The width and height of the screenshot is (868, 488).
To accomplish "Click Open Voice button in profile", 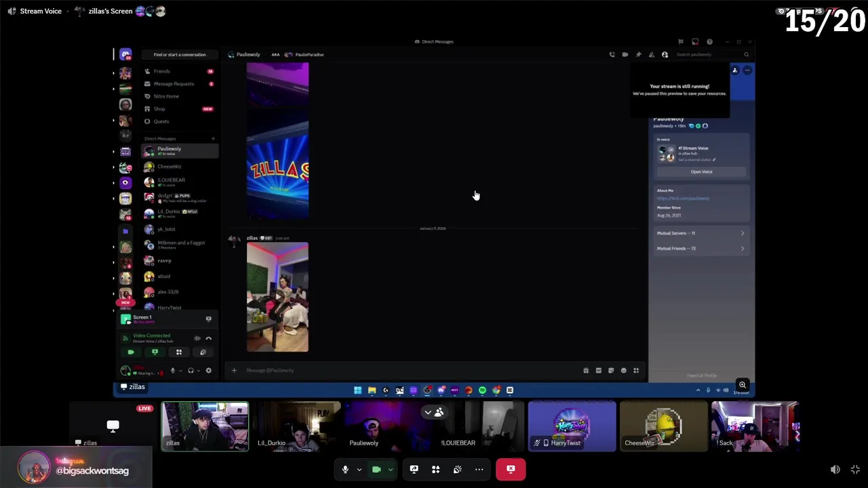I will point(701,172).
